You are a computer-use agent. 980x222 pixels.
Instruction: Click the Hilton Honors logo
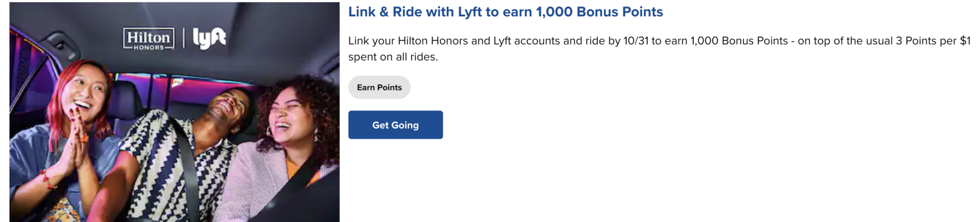[149, 39]
